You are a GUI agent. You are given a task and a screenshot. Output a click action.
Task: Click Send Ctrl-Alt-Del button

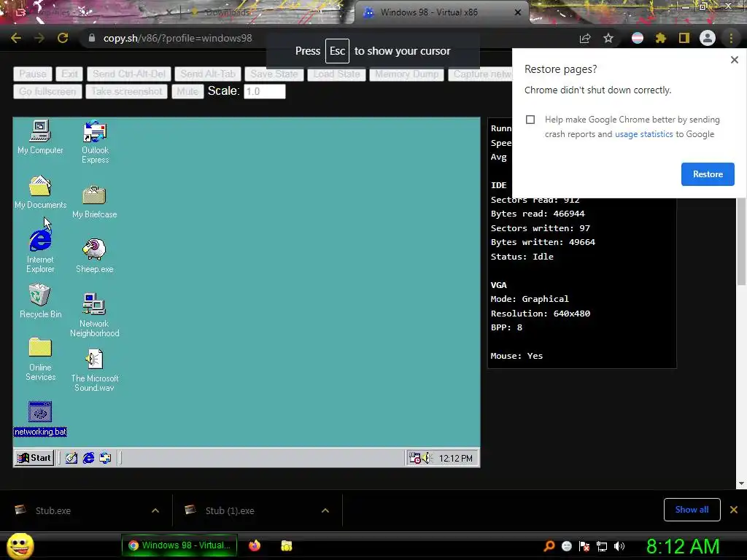[128, 74]
